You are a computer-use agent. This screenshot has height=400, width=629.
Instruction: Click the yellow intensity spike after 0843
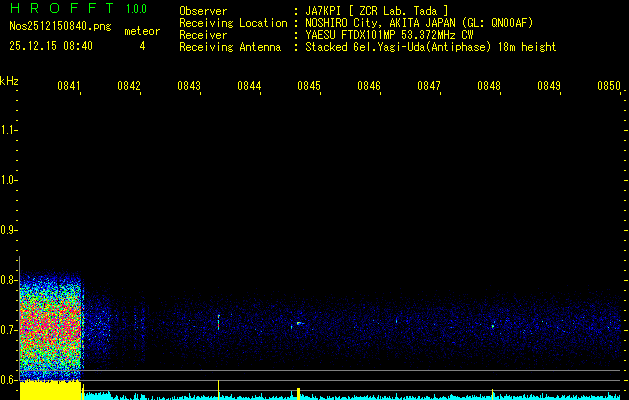[x=218, y=388]
